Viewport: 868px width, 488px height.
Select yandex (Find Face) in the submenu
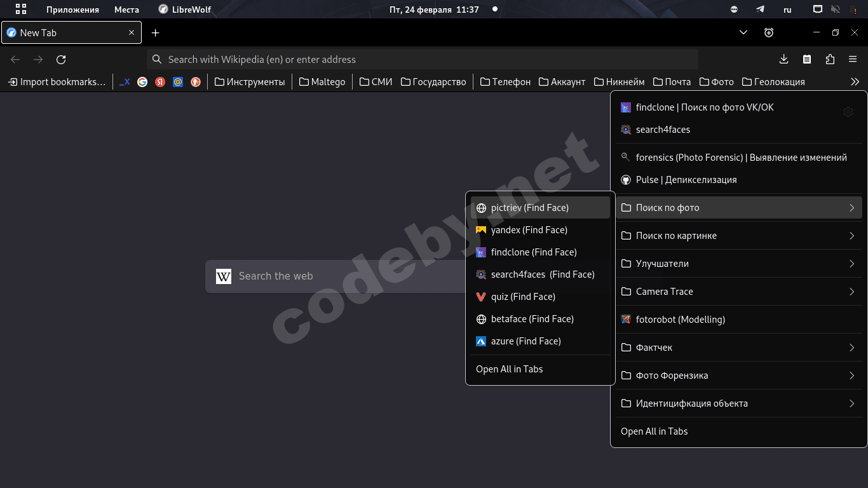point(540,230)
